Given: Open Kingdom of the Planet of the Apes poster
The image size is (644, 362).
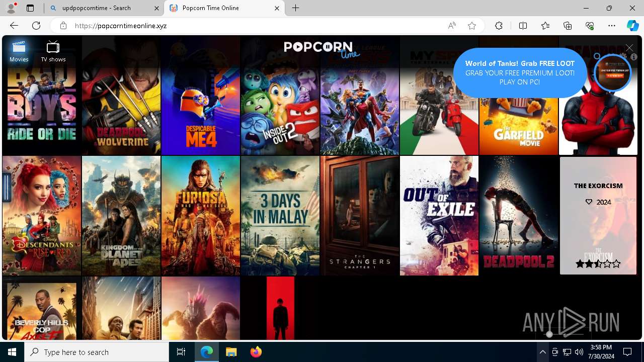Looking at the screenshot, I should 121,216.
